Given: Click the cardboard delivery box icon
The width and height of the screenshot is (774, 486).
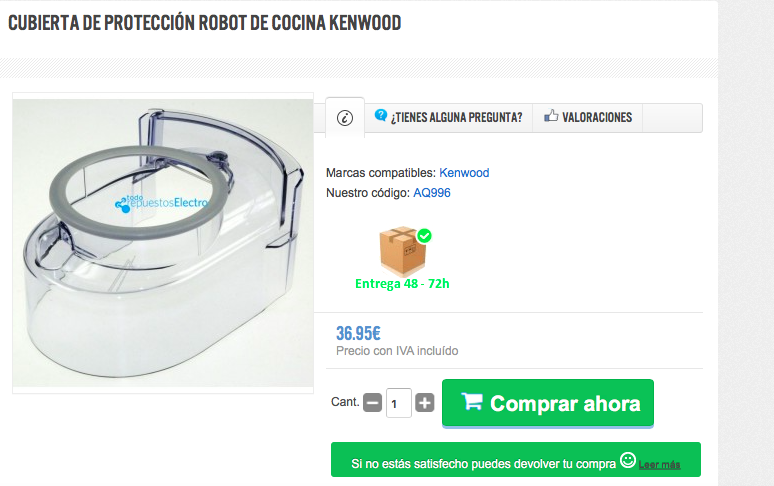Looking at the screenshot, I should point(403,251).
